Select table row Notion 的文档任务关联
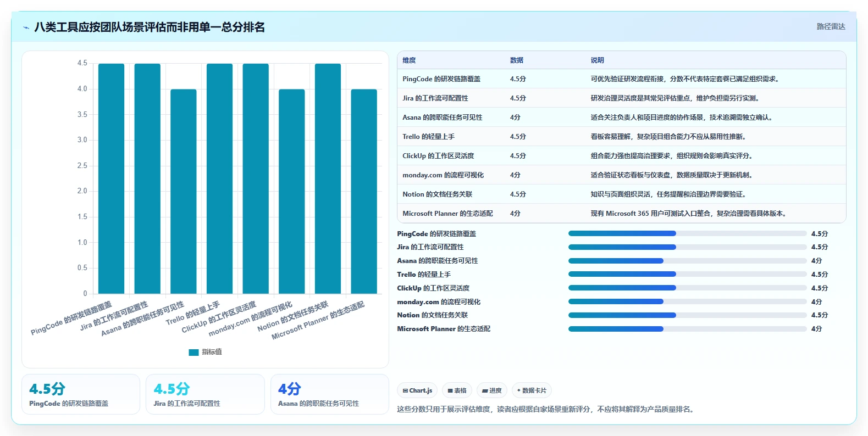This screenshot has width=868, height=436. click(x=621, y=194)
